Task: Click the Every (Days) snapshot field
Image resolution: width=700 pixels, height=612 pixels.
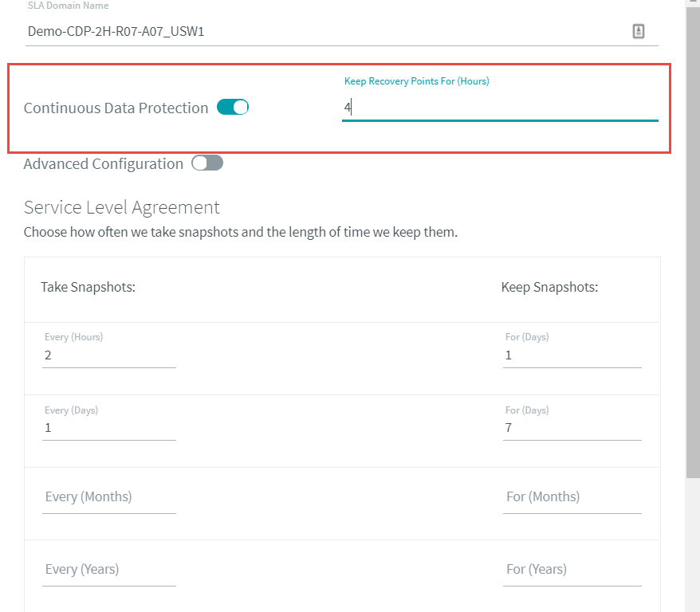Action: [x=109, y=428]
